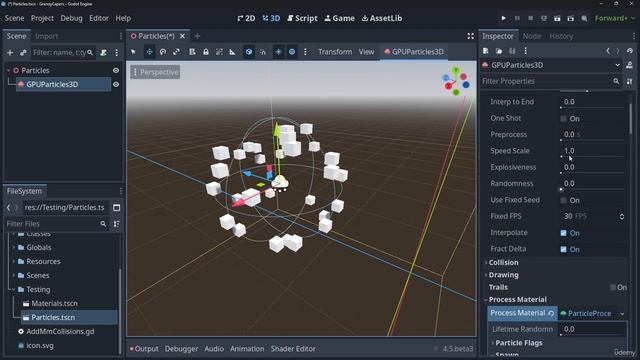Uncheck the Interpolate checkbox
The height and width of the screenshot is (360, 640).
(564, 233)
